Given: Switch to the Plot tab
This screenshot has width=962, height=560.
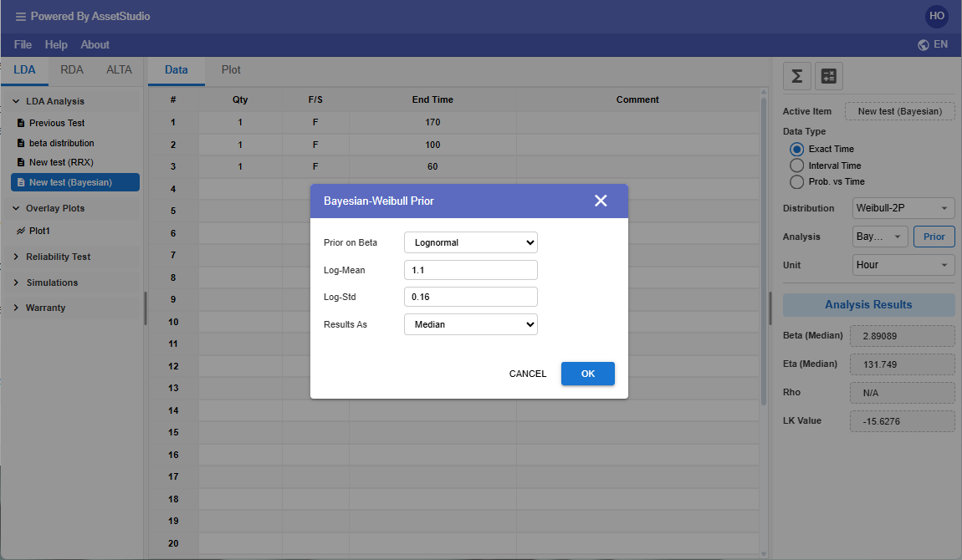Looking at the screenshot, I should pyautogui.click(x=231, y=70).
